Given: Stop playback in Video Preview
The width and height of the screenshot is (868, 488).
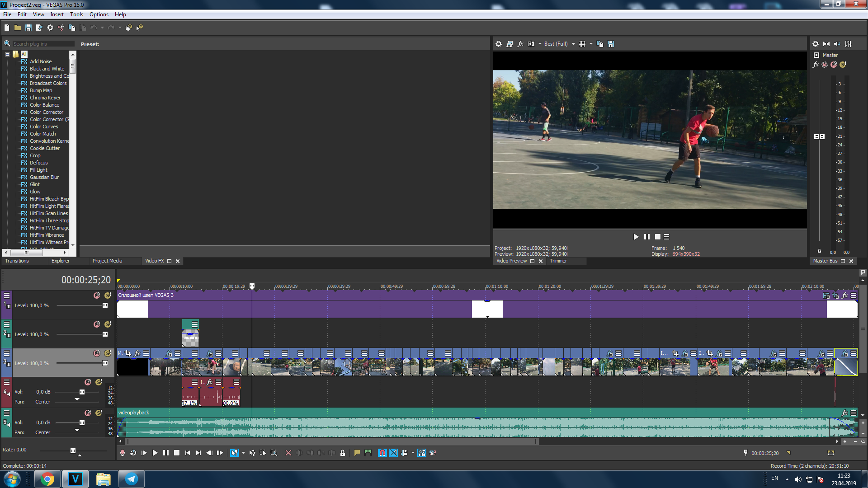Looking at the screenshot, I should (x=658, y=237).
